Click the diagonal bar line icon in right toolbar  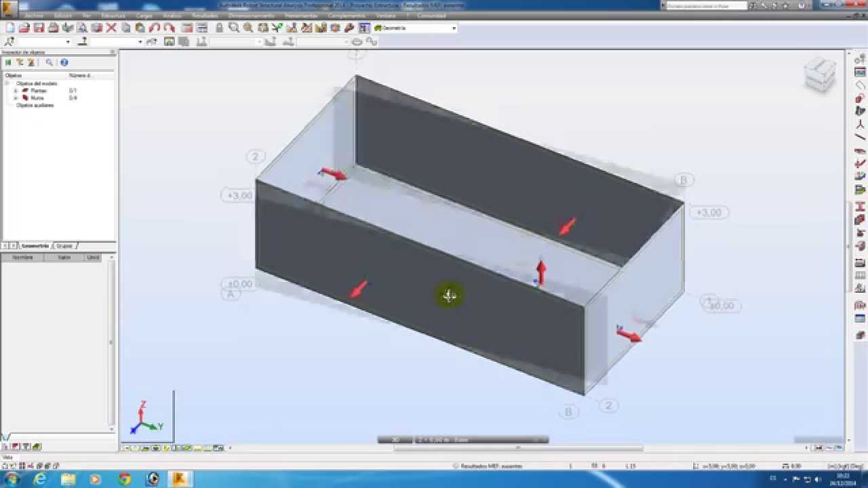point(860,138)
